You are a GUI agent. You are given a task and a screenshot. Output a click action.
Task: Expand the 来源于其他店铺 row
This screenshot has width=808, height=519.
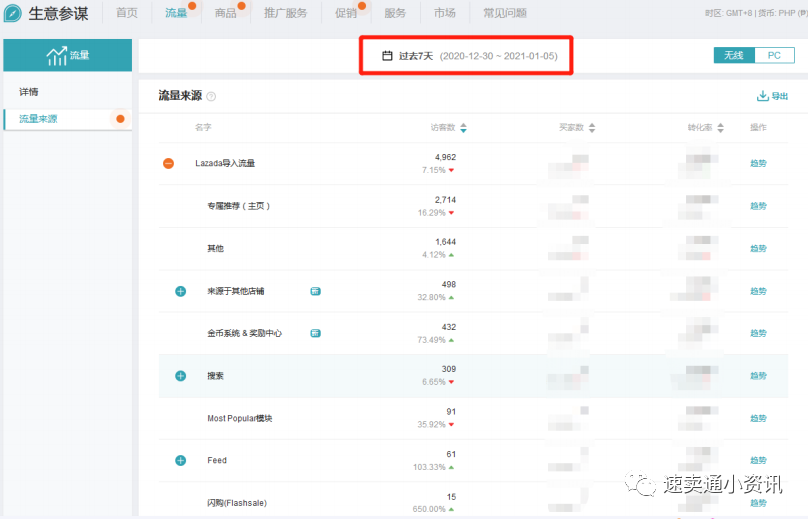pos(180,291)
